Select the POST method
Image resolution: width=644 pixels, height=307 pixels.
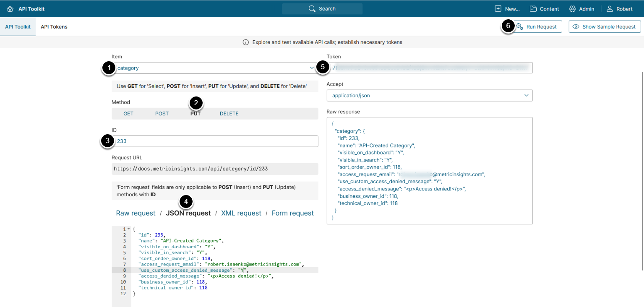click(162, 114)
